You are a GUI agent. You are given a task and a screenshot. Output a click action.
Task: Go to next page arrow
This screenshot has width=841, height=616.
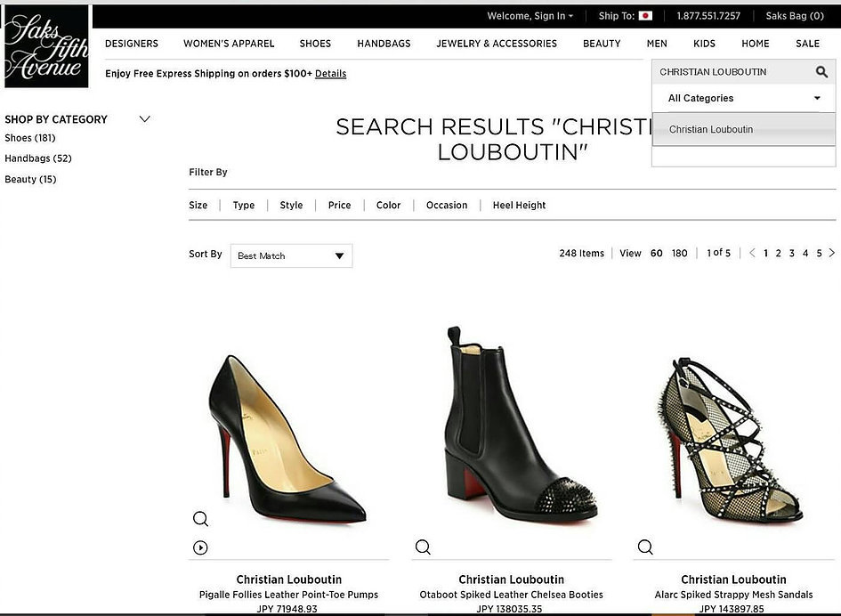point(832,253)
